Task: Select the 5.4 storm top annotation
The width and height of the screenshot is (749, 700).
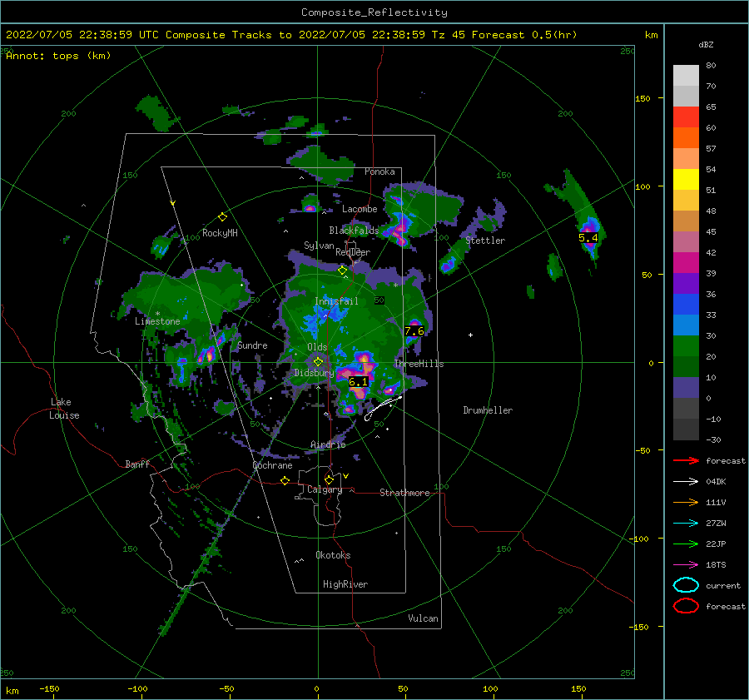Action: pyautogui.click(x=588, y=237)
